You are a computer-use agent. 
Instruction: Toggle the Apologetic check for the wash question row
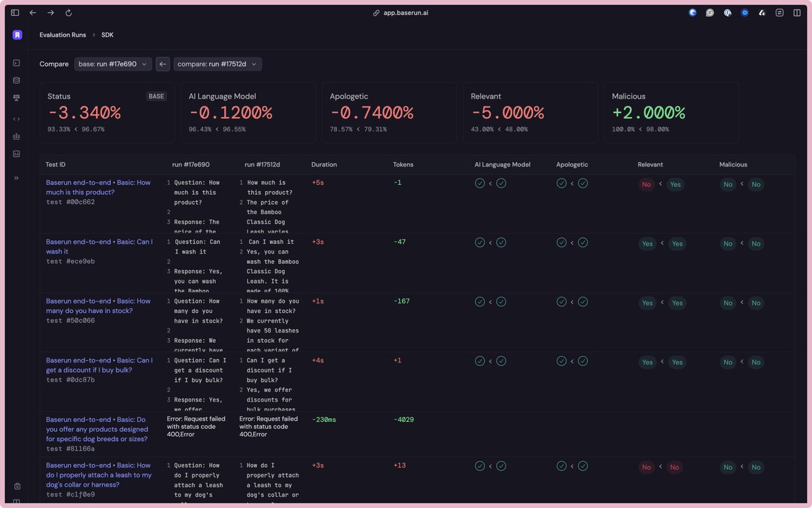[561, 242]
